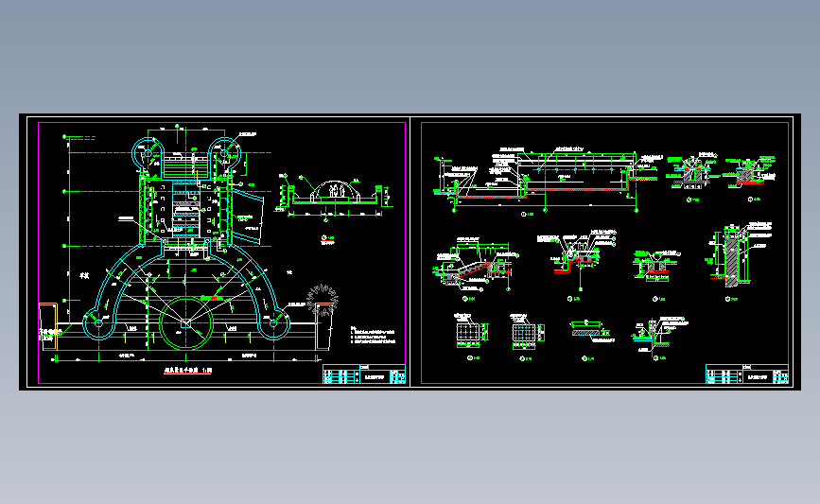
Task: Click the slanted ramp beside the central block
Action: (248, 216)
